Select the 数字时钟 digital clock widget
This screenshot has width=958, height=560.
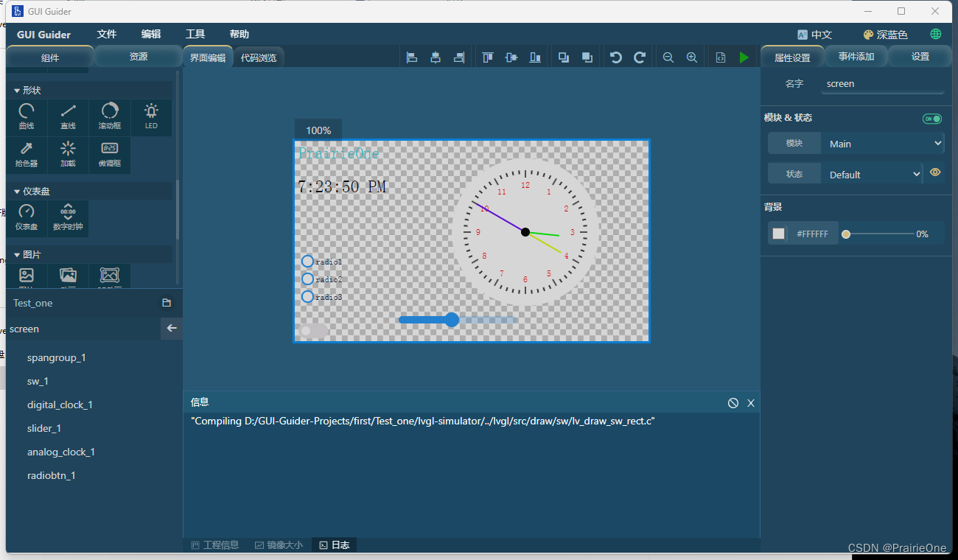[69, 218]
